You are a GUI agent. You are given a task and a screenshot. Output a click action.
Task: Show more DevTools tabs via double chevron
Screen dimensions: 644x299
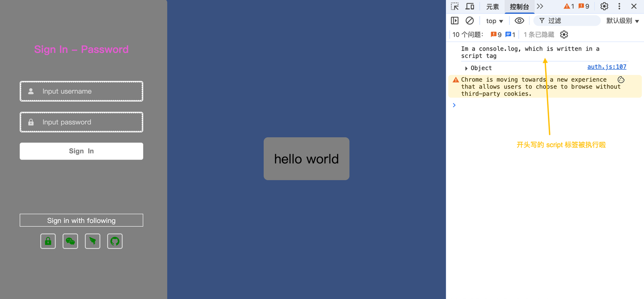[540, 6]
